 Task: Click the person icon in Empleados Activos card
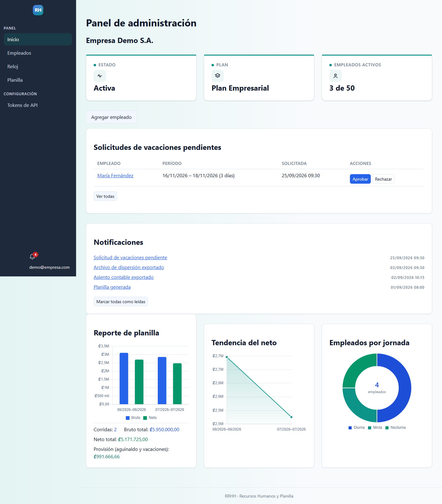click(335, 76)
